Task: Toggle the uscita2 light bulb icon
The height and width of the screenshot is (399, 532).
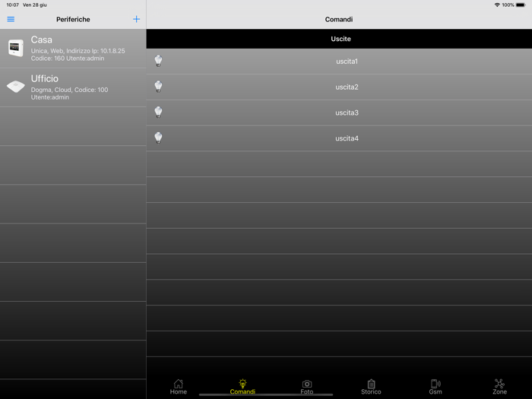Action: 158,87
